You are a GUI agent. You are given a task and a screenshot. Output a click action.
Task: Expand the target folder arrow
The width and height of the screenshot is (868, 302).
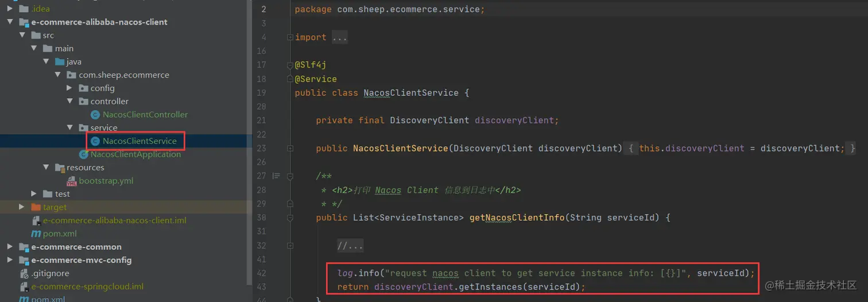click(22, 207)
